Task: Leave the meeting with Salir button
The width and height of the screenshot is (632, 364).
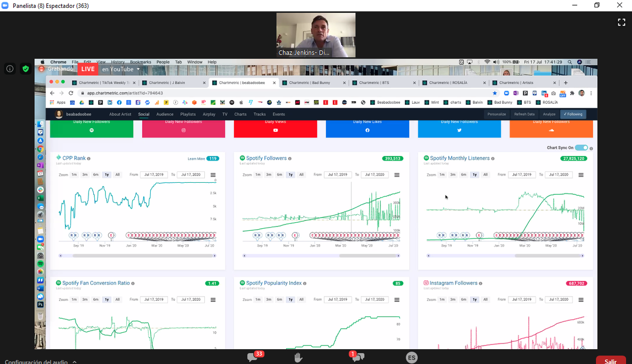Action: [610, 361]
